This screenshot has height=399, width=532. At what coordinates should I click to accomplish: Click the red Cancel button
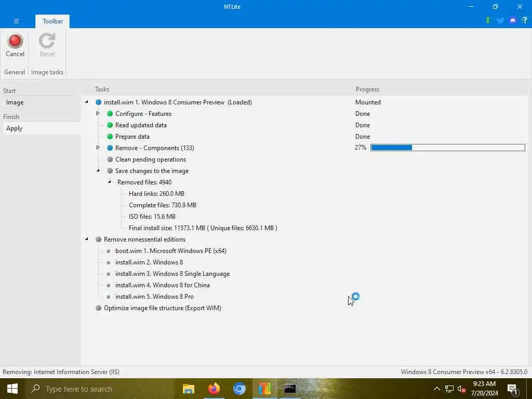[x=15, y=46]
